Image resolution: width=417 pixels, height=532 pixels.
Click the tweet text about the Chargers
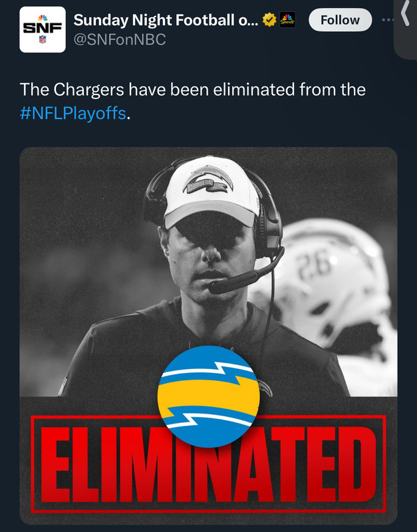point(193,89)
